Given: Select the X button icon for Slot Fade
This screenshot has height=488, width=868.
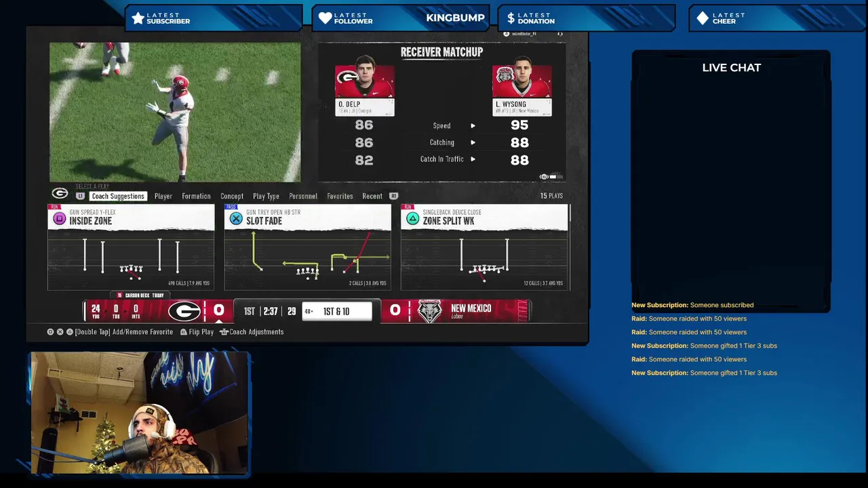Looking at the screenshot, I should click(x=235, y=218).
